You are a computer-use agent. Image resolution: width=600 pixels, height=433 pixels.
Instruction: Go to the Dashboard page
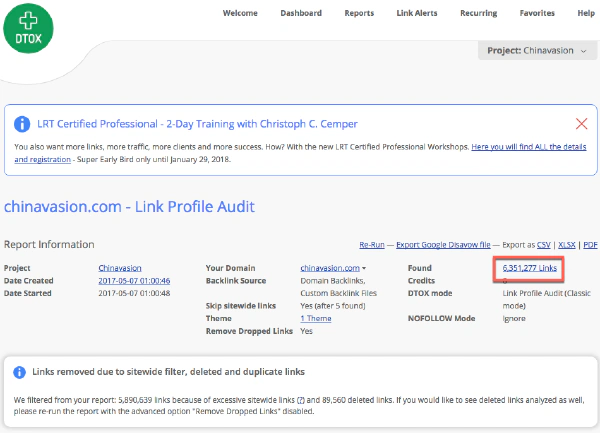[x=301, y=13]
